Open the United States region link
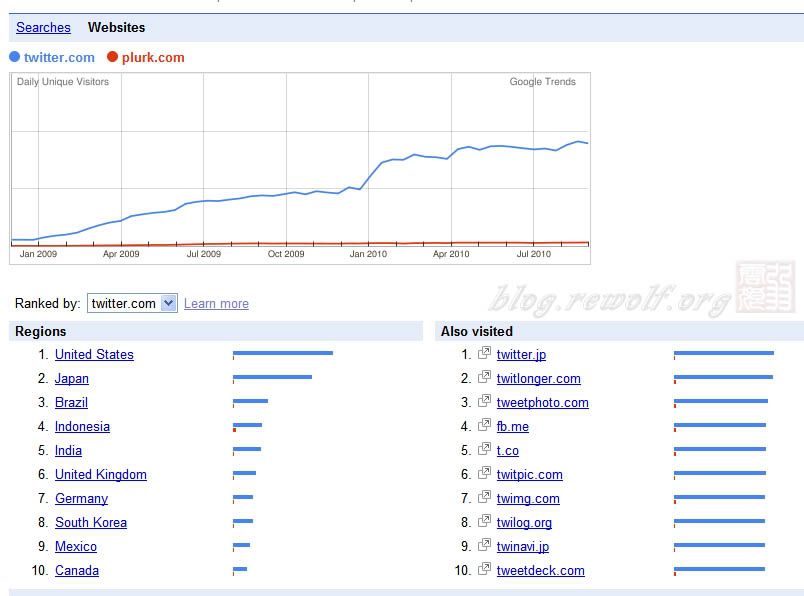 coord(94,354)
